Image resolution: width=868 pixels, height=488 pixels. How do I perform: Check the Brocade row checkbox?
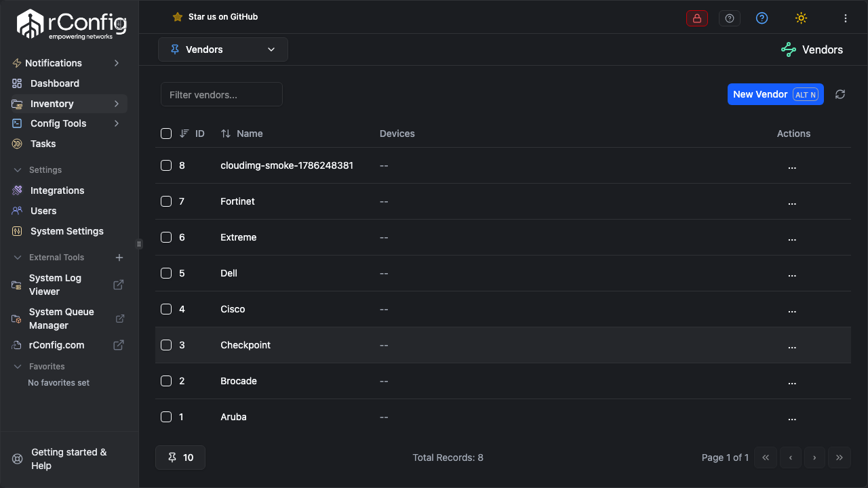click(x=166, y=381)
